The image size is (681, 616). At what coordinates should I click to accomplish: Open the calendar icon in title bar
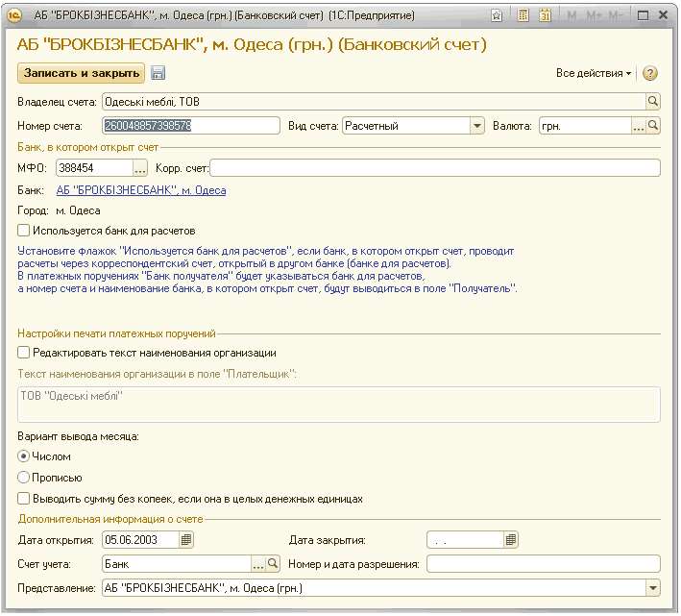546,15
